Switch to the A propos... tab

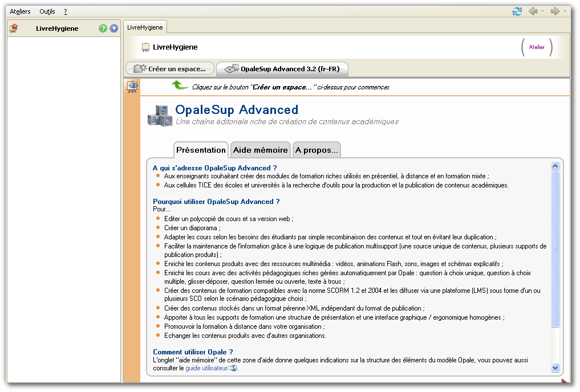point(317,150)
